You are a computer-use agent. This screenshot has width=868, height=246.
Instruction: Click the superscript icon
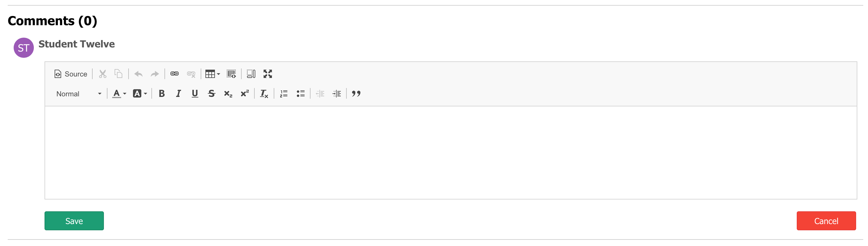point(245,94)
